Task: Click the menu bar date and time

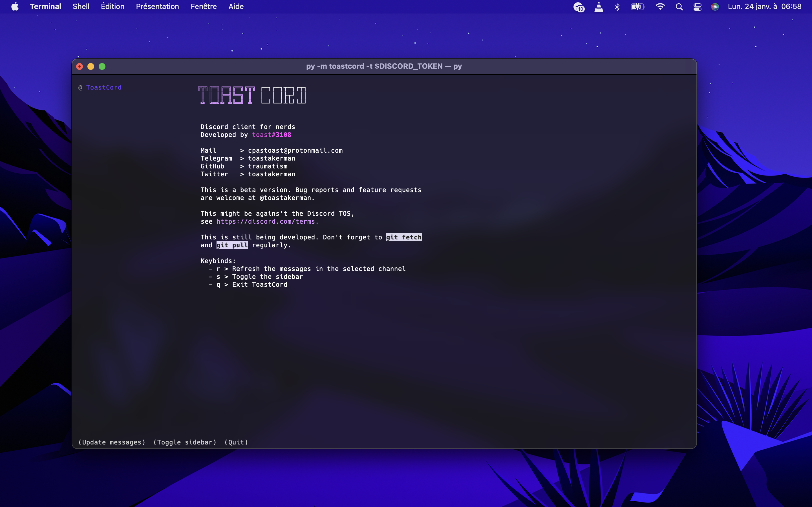Action: (x=764, y=6)
